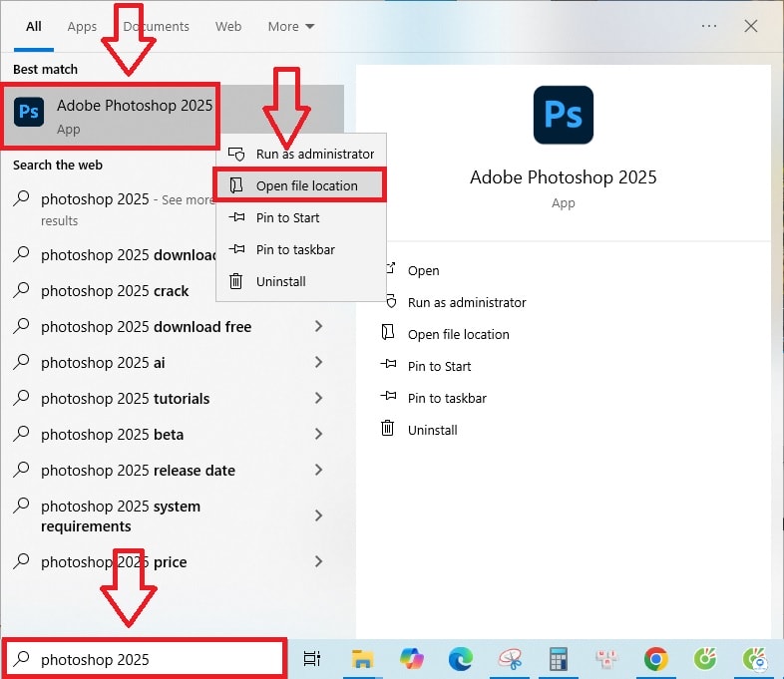Click the search magnifier icon in taskbar box
Viewport: 784px width, 679px height.
[22, 659]
